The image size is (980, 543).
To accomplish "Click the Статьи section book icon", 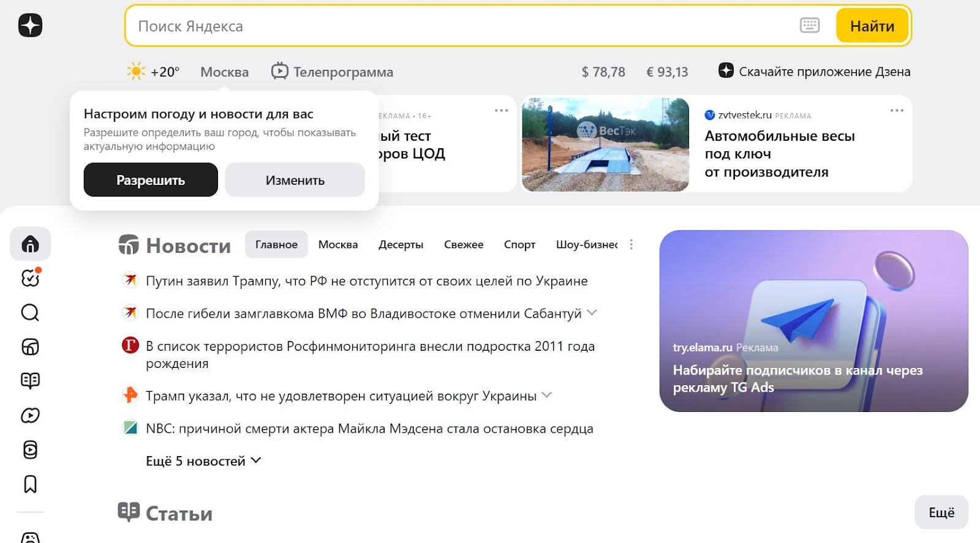I will click(129, 512).
